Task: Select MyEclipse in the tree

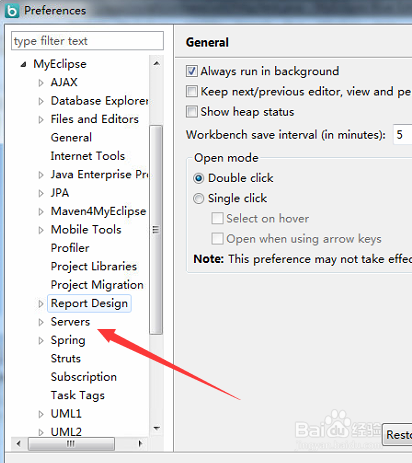Action: (x=60, y=64)
